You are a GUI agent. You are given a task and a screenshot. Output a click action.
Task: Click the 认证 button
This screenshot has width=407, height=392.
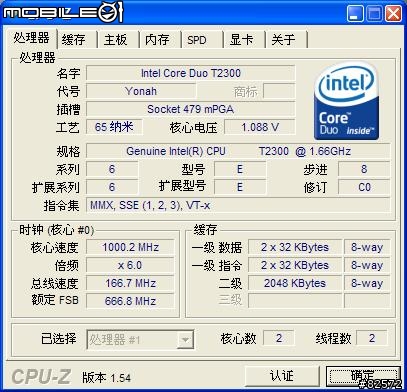(x=282, y=376)
